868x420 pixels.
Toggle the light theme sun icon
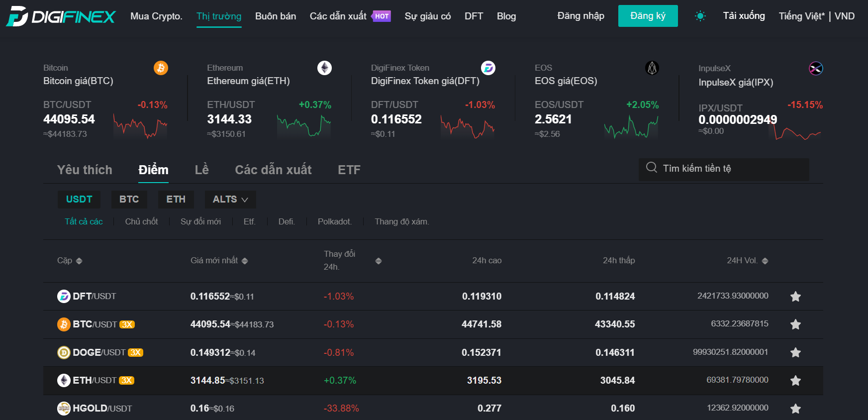point(700,16)
